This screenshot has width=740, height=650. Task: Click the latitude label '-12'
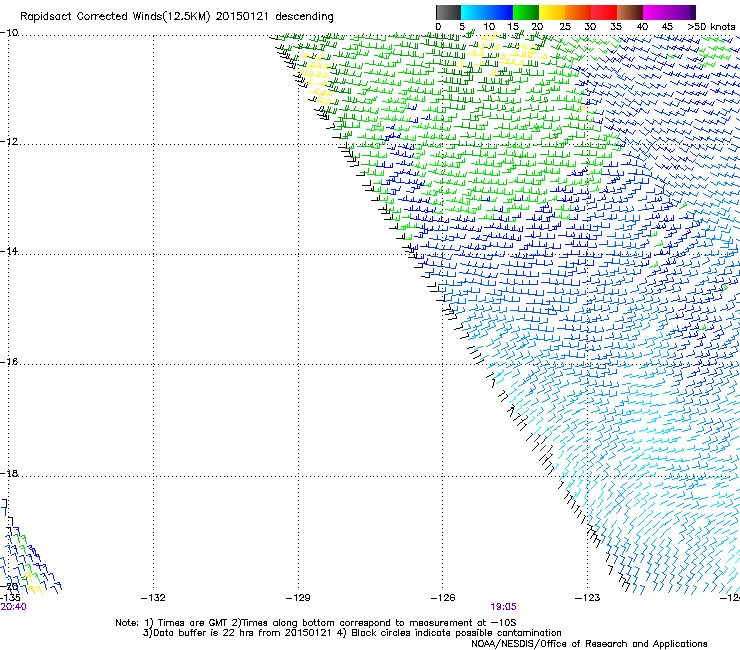click(x=9, y=142)
